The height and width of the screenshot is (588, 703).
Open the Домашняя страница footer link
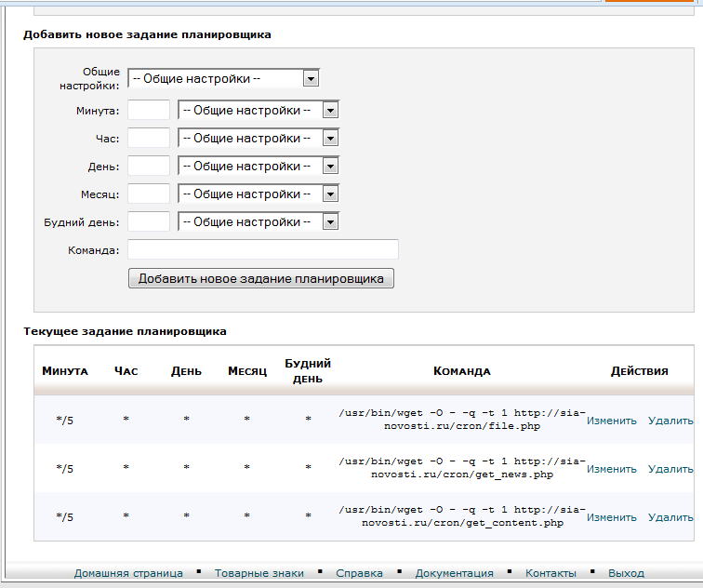point(128,573)
